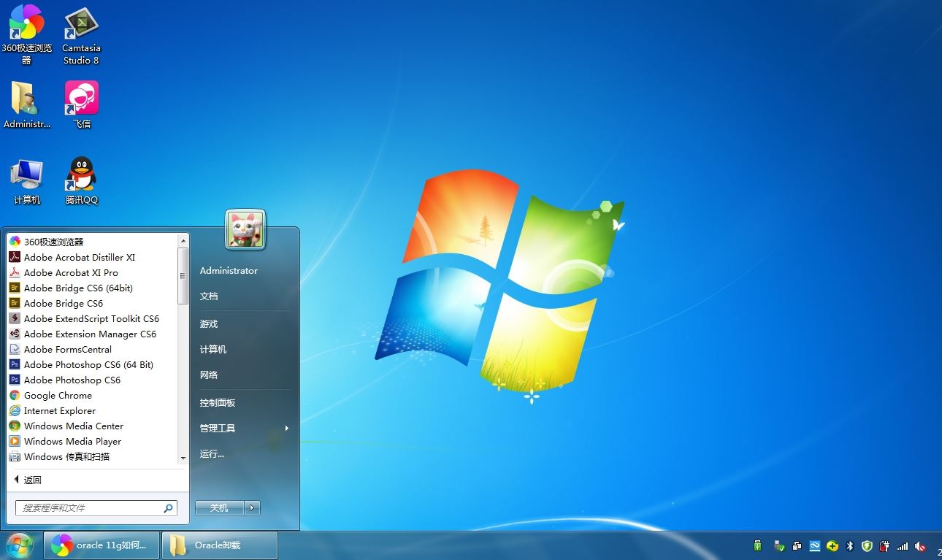Open the 360极速浏览器 desktop shortcut icon
Image resolution: width=942 pixels, height=560 pixels.
coord(26,22)
